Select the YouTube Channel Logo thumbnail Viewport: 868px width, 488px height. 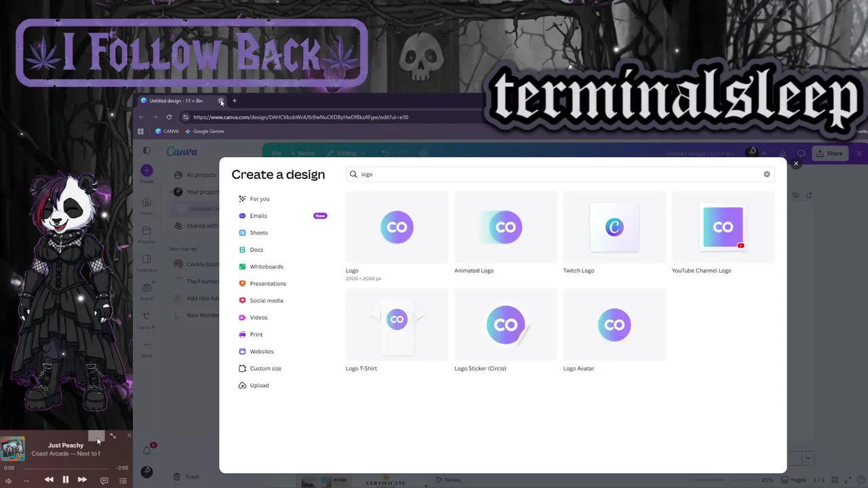pos(723,227)
